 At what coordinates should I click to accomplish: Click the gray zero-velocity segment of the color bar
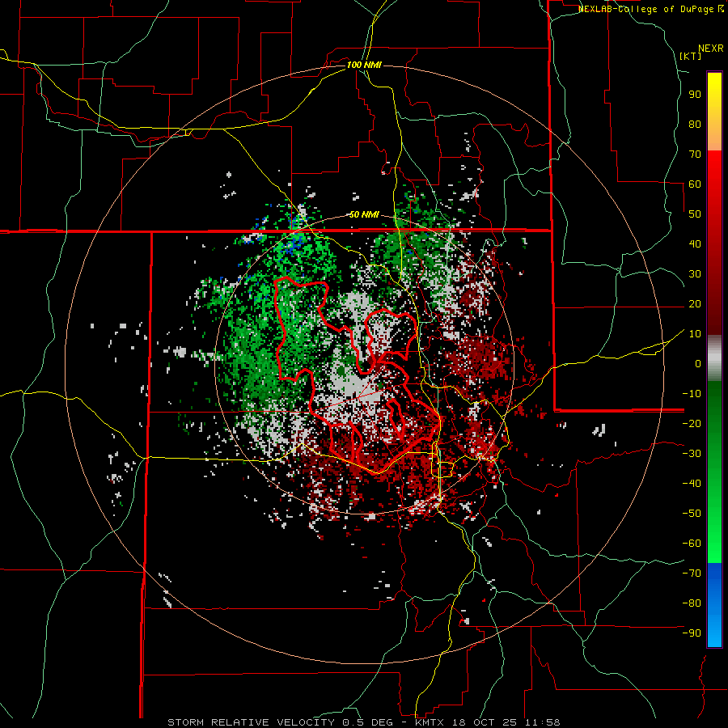coord(714,358)
